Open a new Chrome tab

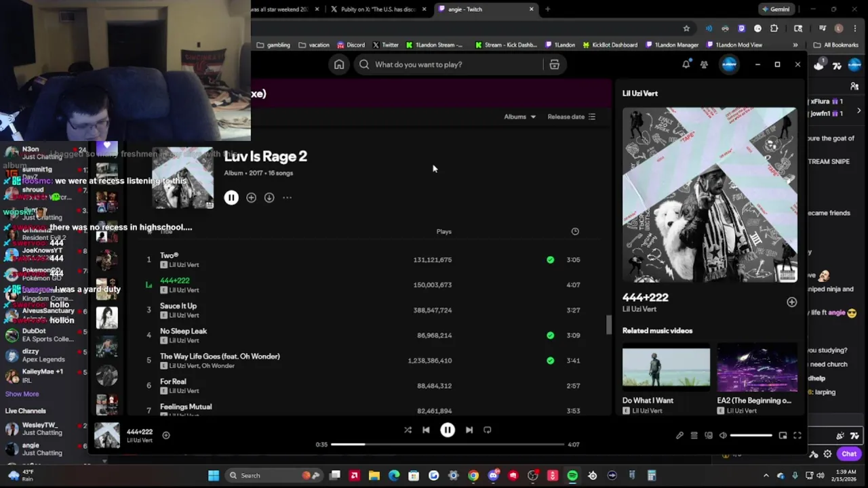point(547,9)
